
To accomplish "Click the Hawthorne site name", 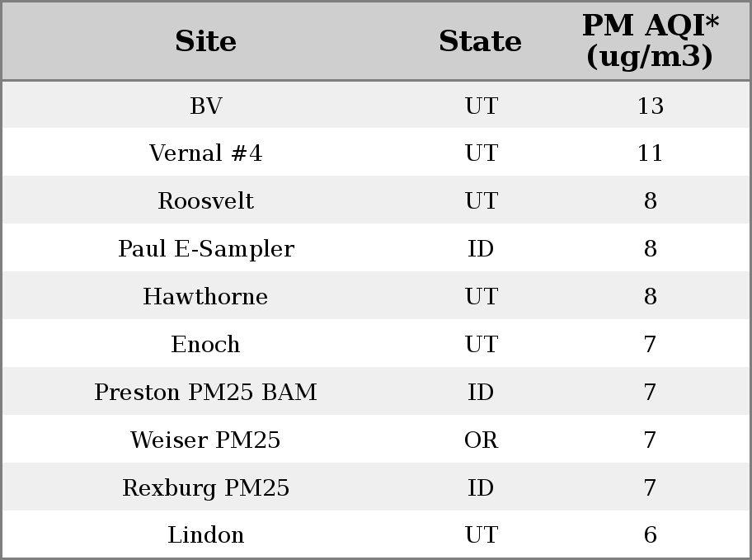I will click(206, 296).
